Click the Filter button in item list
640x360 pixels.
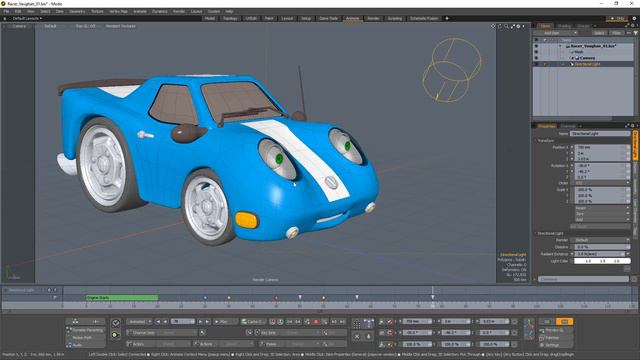[x=616, y=33]
